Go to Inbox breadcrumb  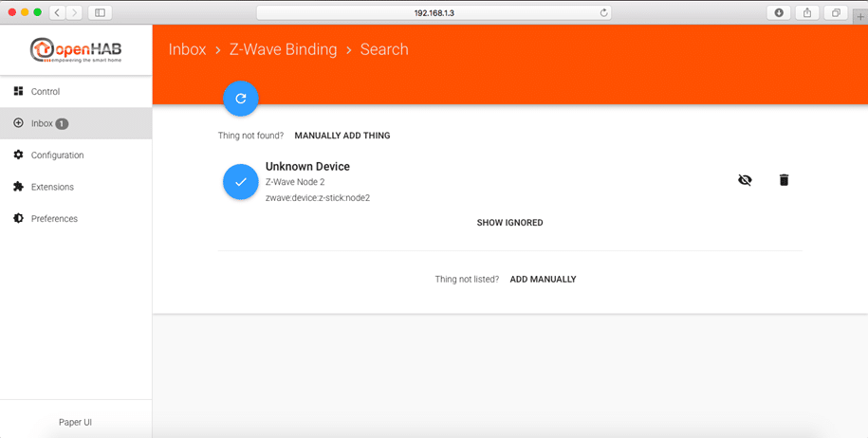coord(187,49)
